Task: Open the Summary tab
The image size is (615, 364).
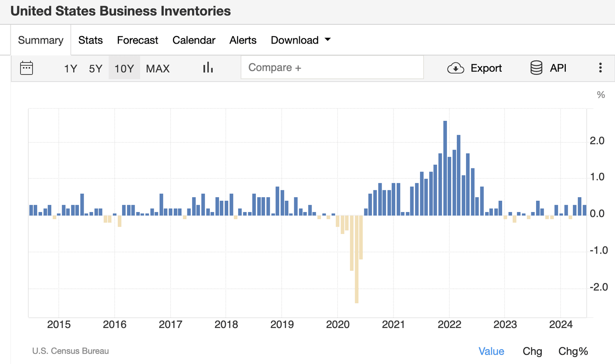Action: pyautogui.click(x=40, y=40)
